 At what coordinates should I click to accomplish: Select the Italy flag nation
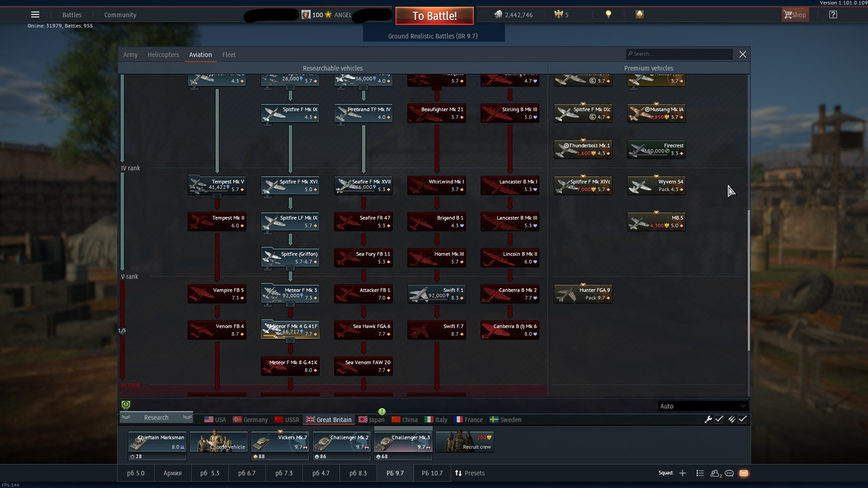(436, 420)
